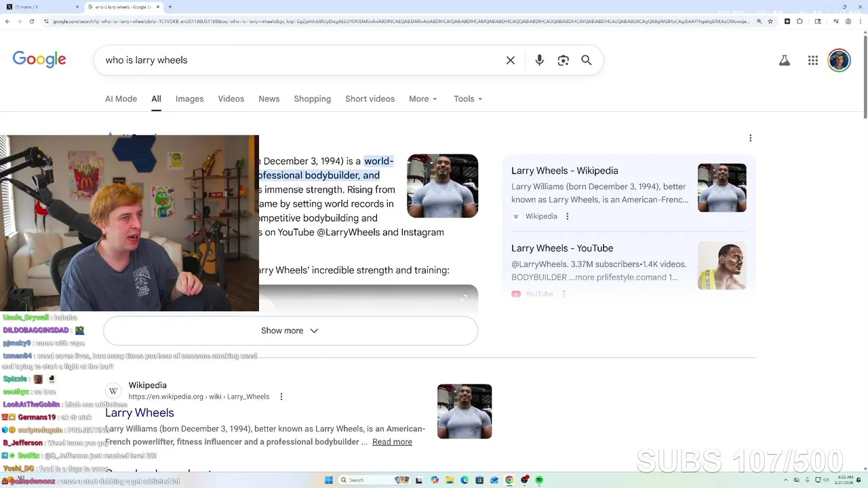Open Larry Wheels - Wikipedia source card
Image resolution: width=868 pixels, height=488 pixels.
click(x=565, y=171)
